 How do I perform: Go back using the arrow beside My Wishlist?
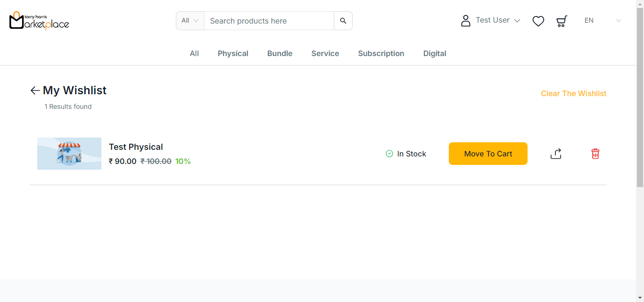(x=35, y=90)
